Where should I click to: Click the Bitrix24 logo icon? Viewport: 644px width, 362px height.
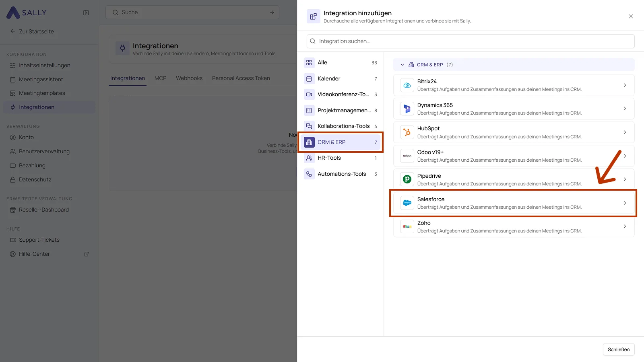tap(407, 85)
